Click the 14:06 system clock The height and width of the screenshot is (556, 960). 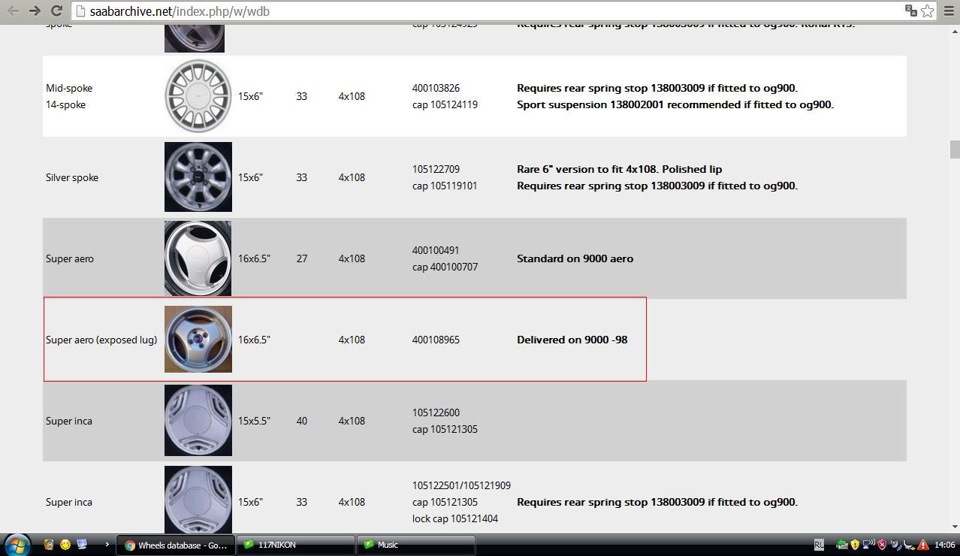(945, 544)
